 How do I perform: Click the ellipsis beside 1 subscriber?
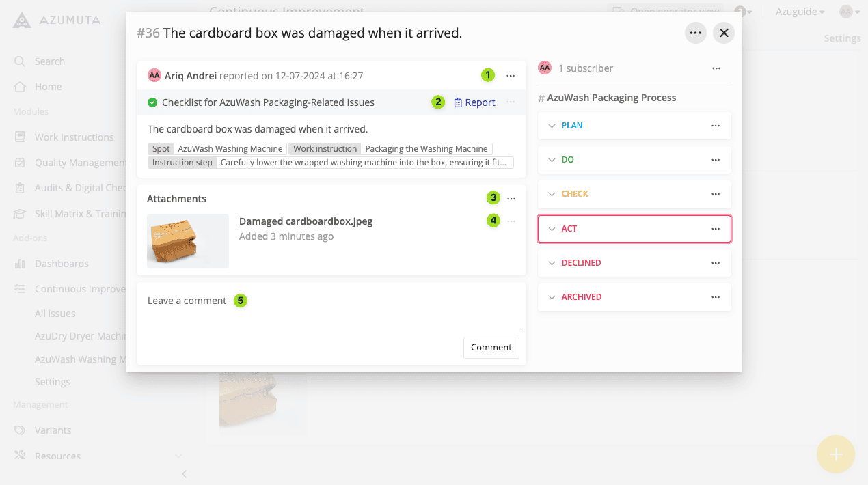(716, 68)
